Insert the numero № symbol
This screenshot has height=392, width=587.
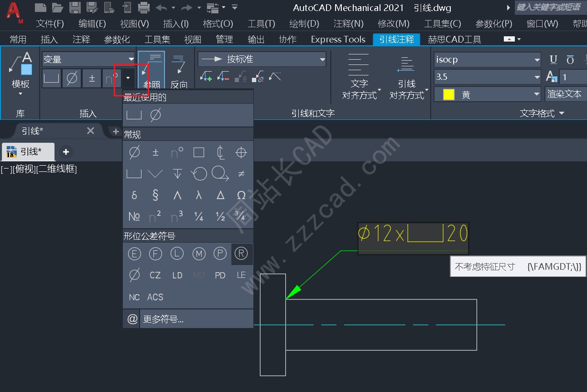(x=134, y=216)
